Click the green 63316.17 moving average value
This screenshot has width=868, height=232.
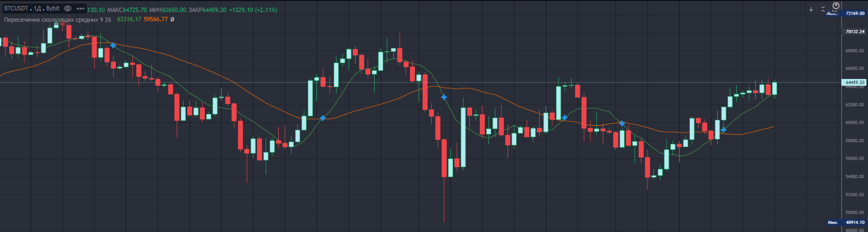tap(129, 20)
